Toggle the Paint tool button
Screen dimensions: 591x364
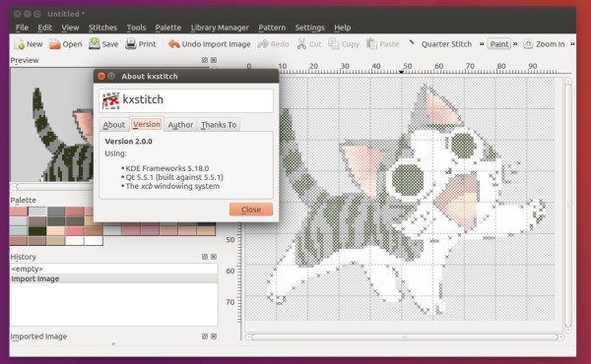point(499,44)
